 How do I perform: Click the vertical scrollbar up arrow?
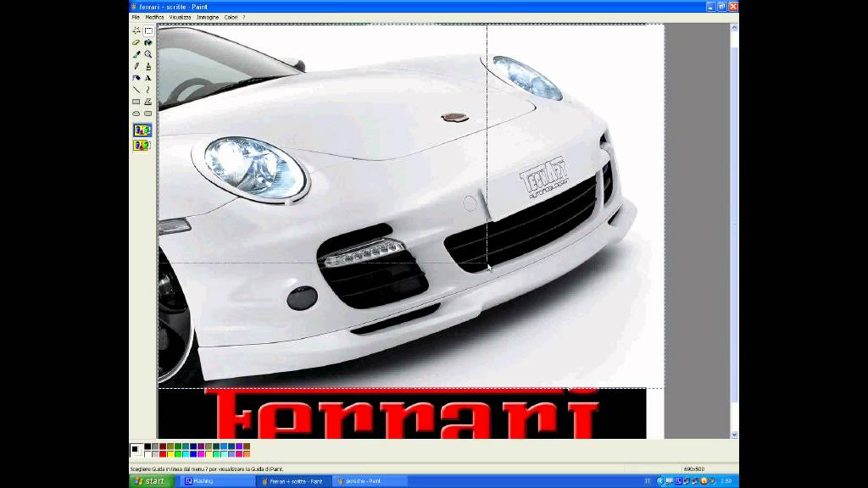(734, 27)
